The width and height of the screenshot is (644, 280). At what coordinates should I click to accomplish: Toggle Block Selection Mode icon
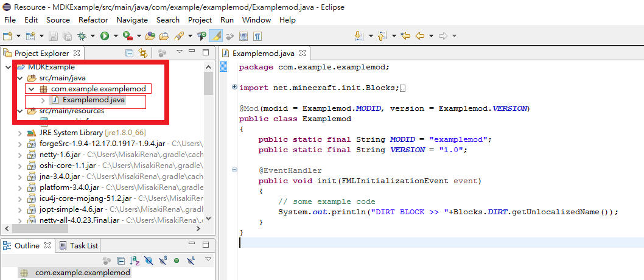(243, 36)
